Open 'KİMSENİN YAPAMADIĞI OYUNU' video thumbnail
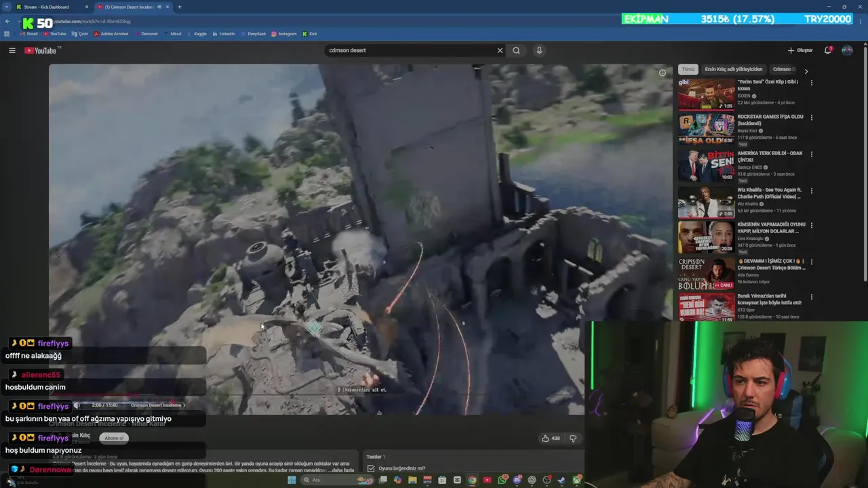The image size is (868, 488). (x=707, y=237)
